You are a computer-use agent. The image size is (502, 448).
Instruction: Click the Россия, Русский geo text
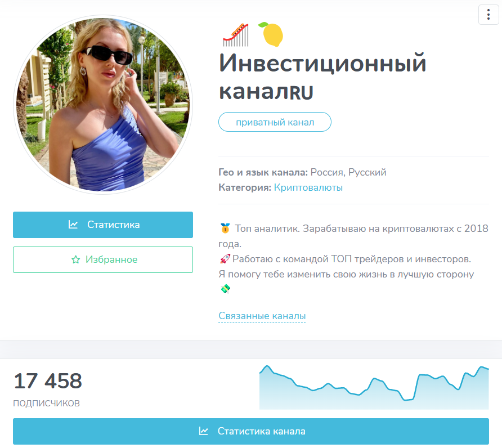pos(348,172)
